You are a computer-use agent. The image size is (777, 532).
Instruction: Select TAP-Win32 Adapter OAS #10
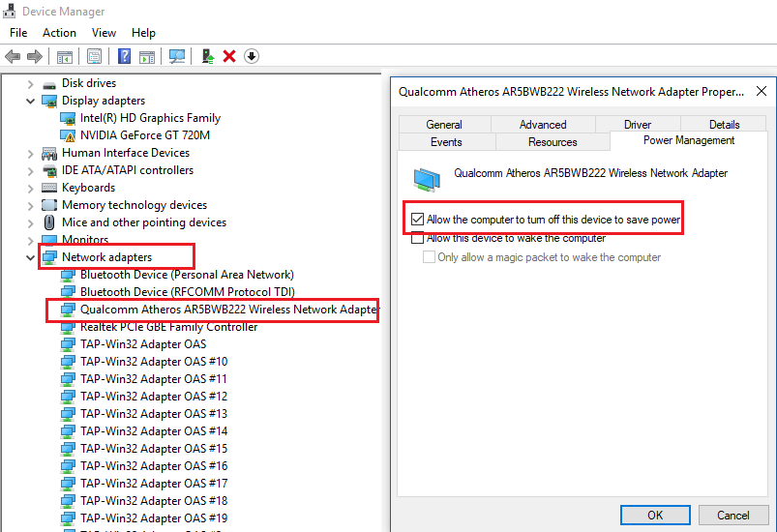154,362
